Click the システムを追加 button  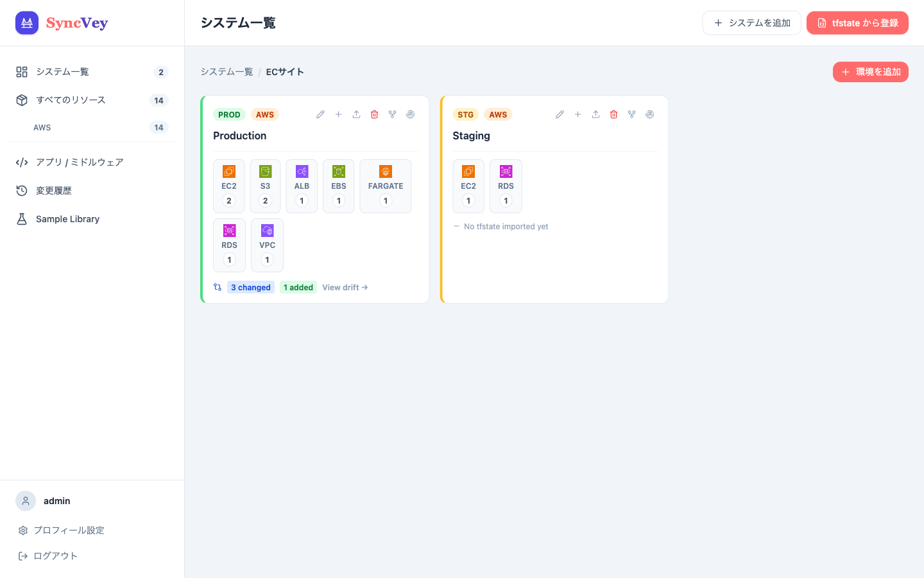tap(752, 23)
